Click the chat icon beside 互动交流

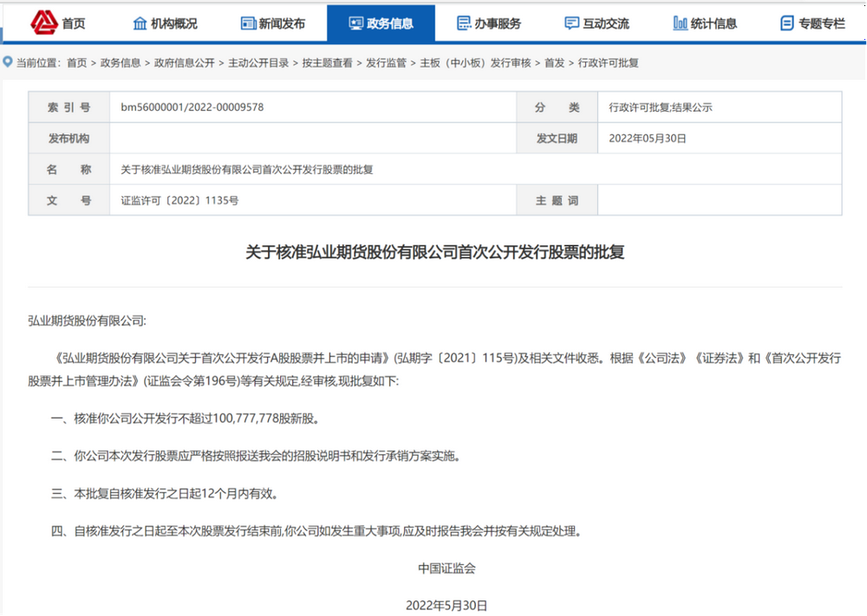click(571, 23)
